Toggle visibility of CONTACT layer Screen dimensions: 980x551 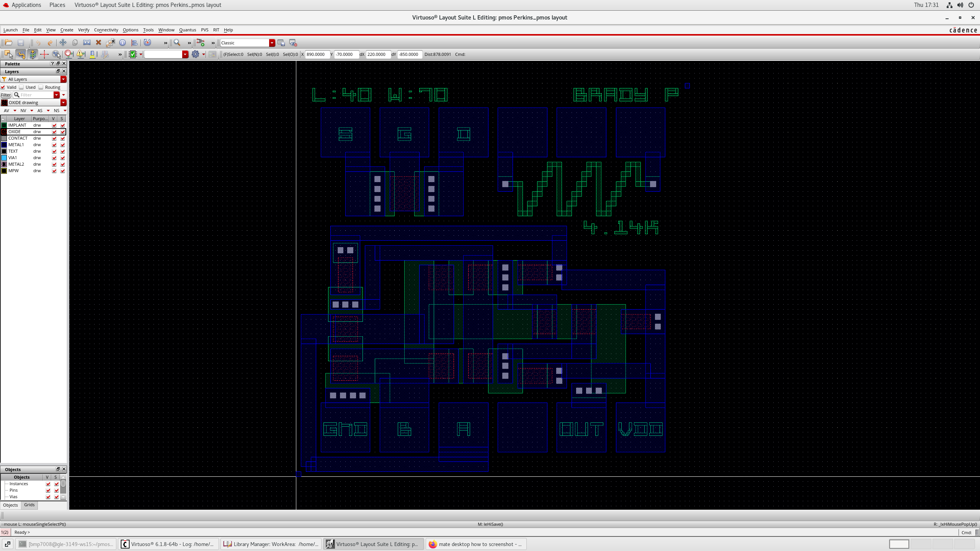coord(54,138)
